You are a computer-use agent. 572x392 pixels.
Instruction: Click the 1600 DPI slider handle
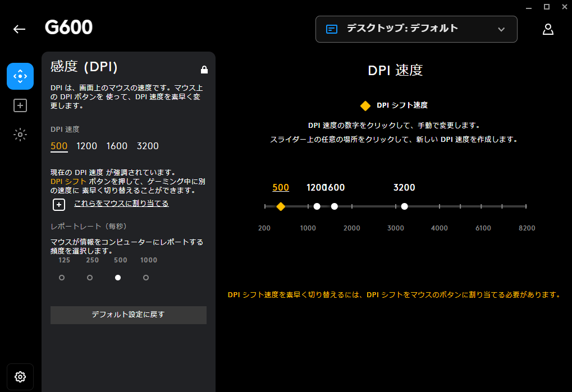click(335, 206)
